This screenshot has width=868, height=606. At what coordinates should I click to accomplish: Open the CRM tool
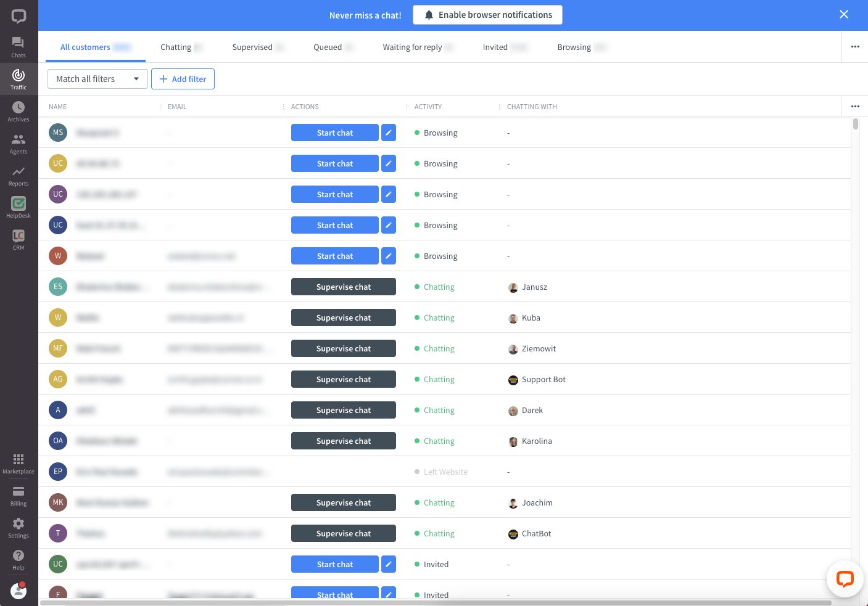[18, 239]
